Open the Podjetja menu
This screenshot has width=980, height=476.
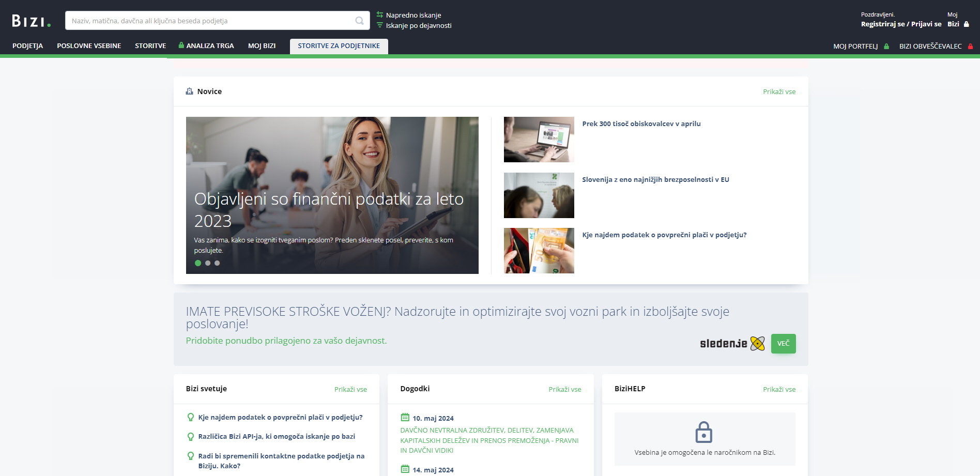(28, 45)
